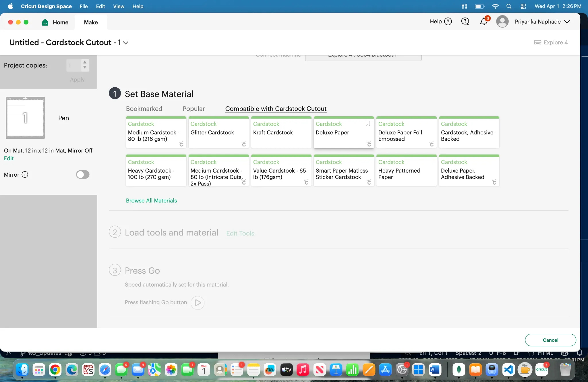Show the Mirror info tooltip icon

coord(25,175)
